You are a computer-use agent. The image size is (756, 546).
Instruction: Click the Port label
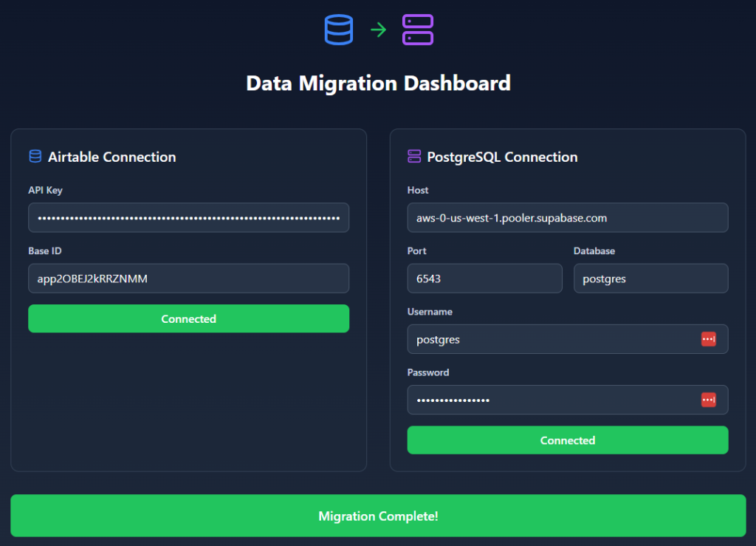click(416, 250)
